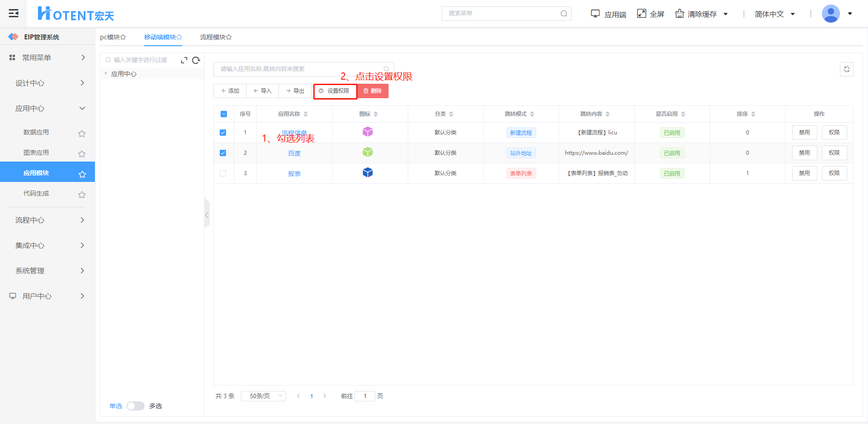Click the red 删除 button
The width and height of the screenshot is (868, 424).
pyautogui.click(x=373, y=91)
